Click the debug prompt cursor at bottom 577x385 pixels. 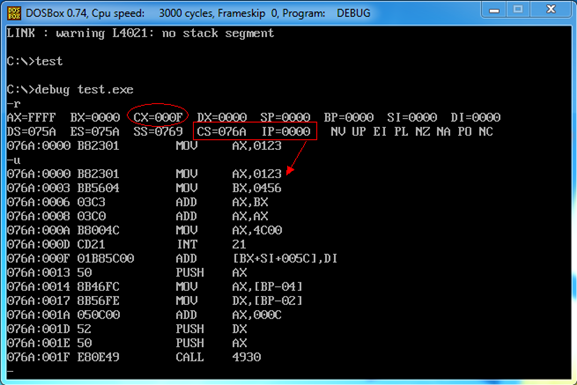coord(10,371)
